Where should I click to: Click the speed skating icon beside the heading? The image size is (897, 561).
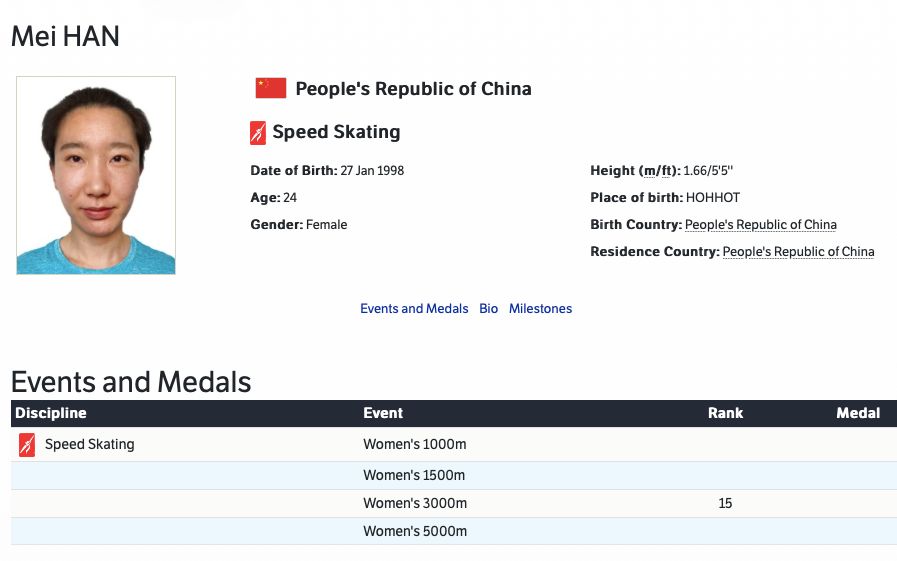pyautogui.click(x=258, y=132)
